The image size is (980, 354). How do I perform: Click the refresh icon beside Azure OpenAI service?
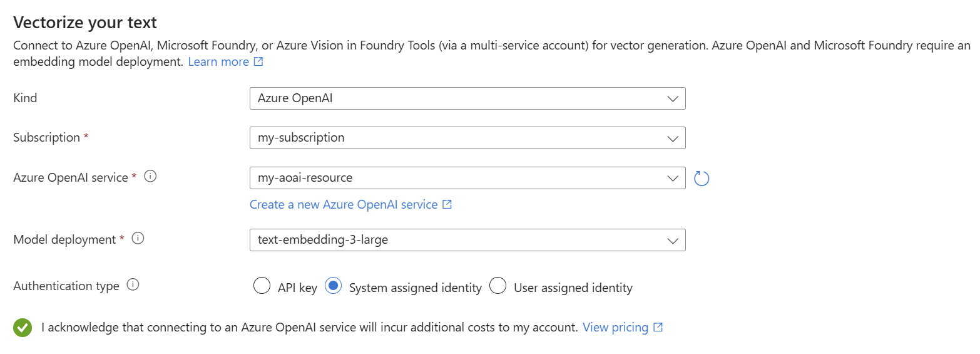pos(702,179)
